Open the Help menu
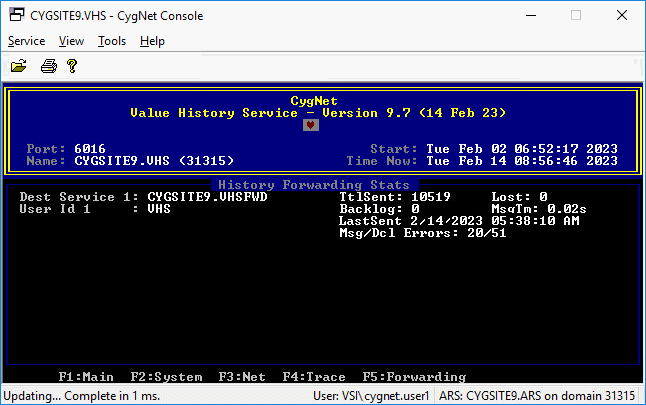 coord(152,41)
